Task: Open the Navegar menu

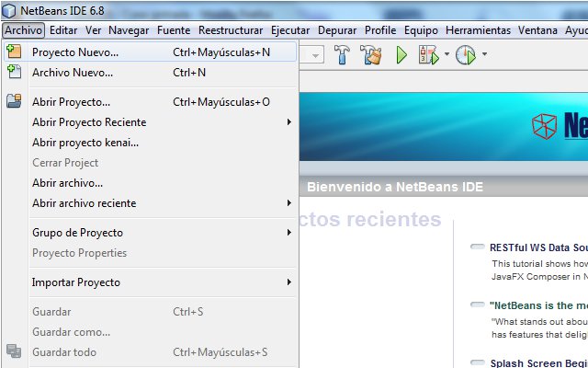Action: click(x=129, y=30)
